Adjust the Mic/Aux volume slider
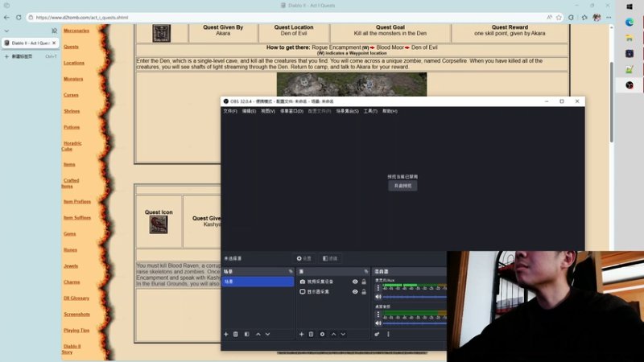 point(415,297)
